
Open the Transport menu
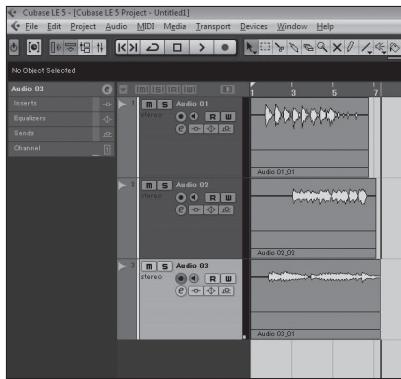pyautogui.click(x=213, y=26)
